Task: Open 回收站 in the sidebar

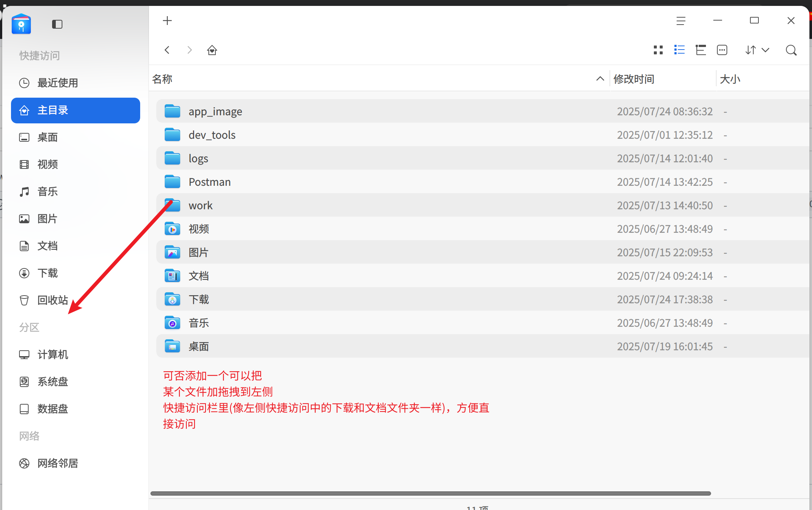Action: point(76,300)
